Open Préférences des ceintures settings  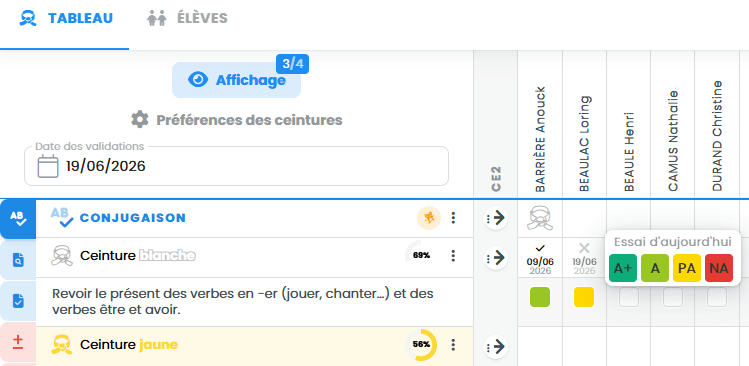[236, 119]
